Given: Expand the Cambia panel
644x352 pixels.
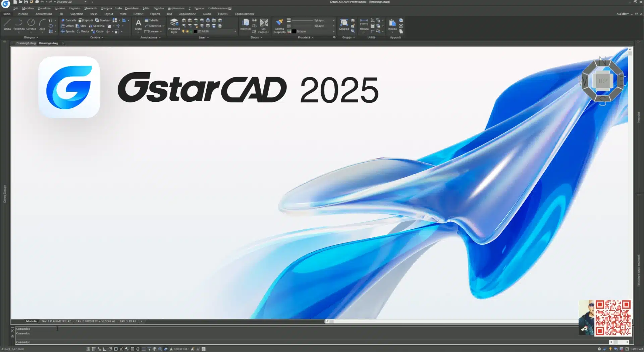Looking at the screenshot, I should pos(97,37).
